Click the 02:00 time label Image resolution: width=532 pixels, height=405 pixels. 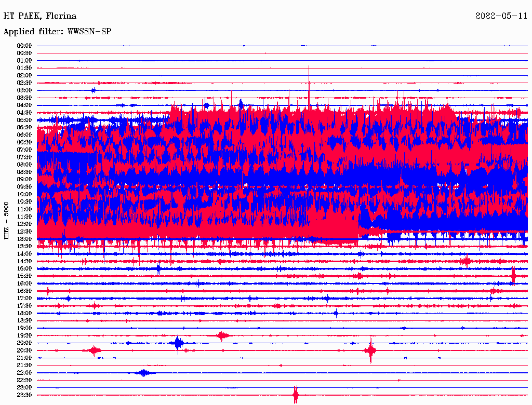[x=24, y=76]
